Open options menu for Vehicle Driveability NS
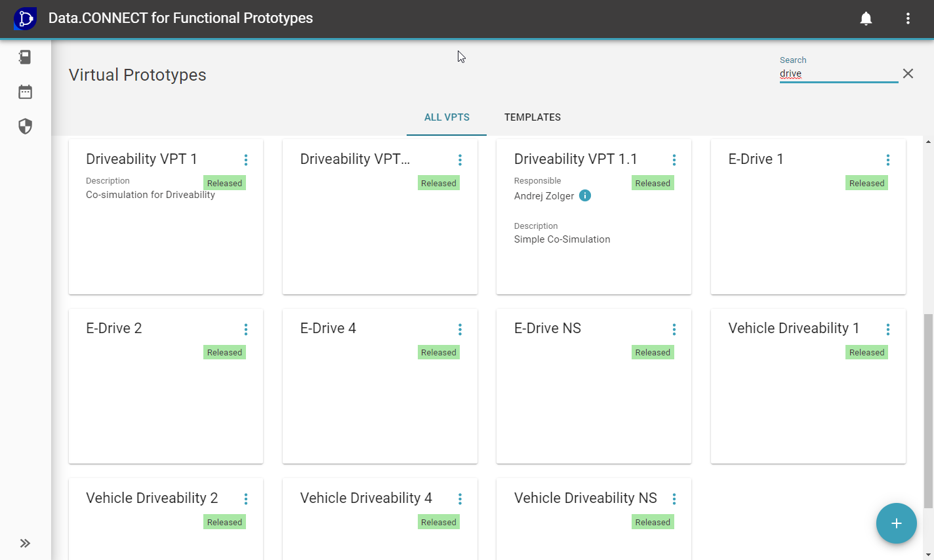 click(674, 499)
